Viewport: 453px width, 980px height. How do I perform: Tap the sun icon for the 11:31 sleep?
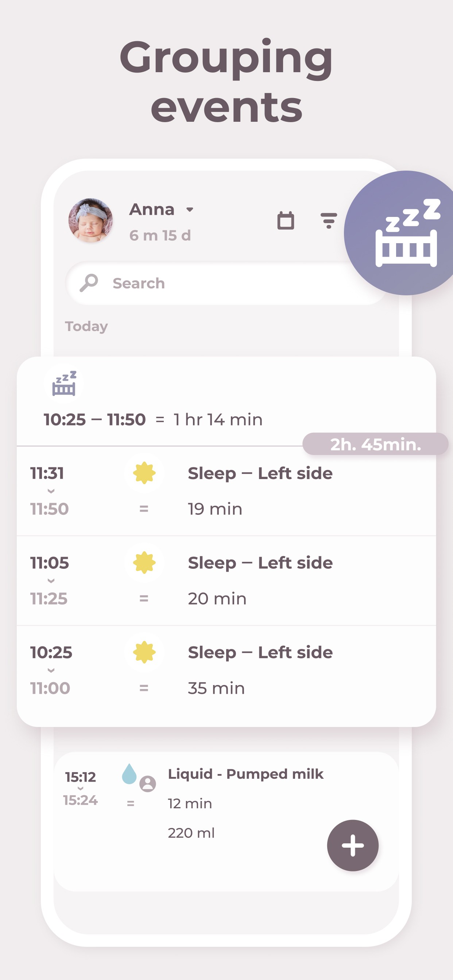(144, 473)
